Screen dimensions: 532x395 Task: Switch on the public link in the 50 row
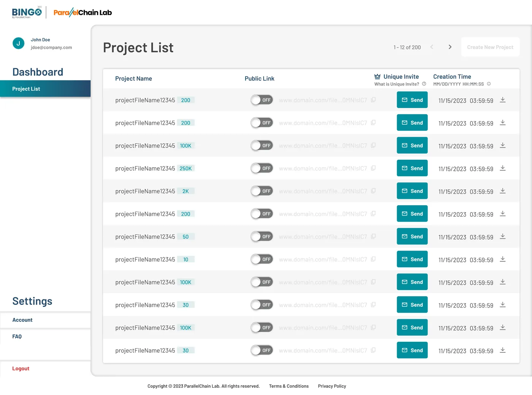click(262, 236)
